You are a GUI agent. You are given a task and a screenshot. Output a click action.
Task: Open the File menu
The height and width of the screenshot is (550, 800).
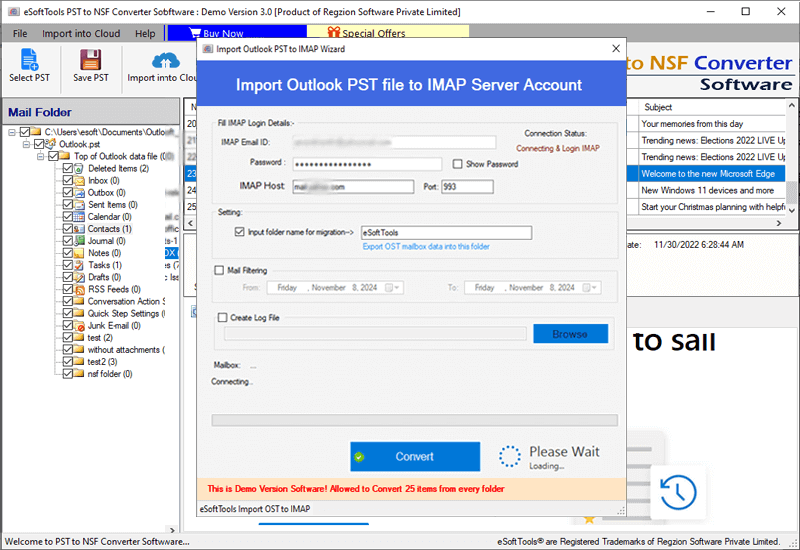click(x=20, y=34)
